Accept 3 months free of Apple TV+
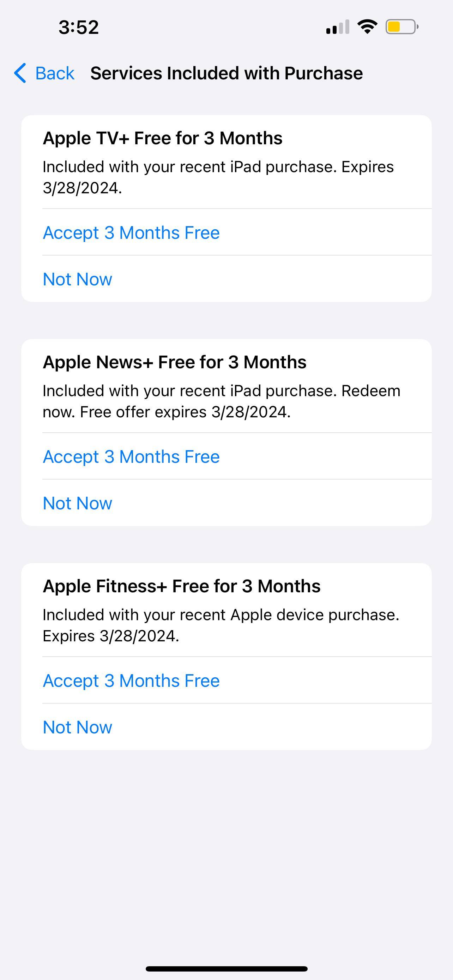Screen dimensions: 453x980 (x=131, y=232)
